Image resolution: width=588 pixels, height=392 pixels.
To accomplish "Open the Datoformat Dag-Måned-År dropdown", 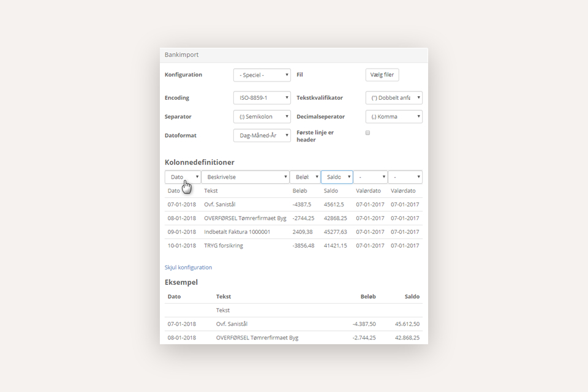I will pyautogui.click(x=262, y=135).
